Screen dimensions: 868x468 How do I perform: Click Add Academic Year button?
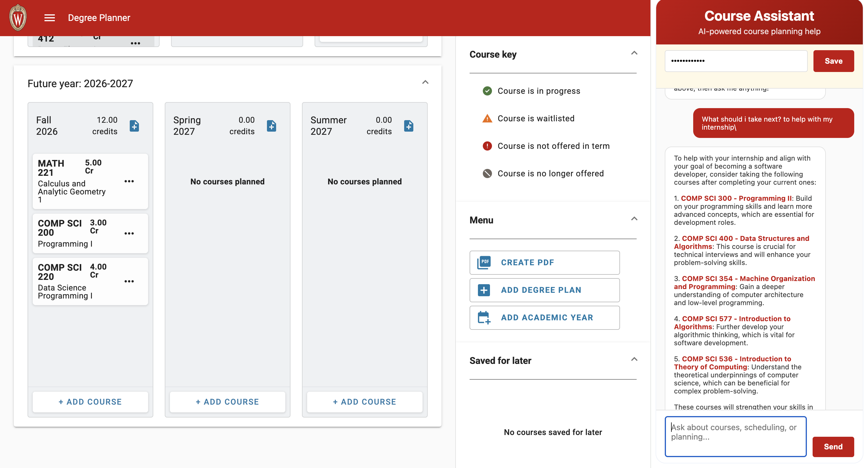(x=544, y=317)
